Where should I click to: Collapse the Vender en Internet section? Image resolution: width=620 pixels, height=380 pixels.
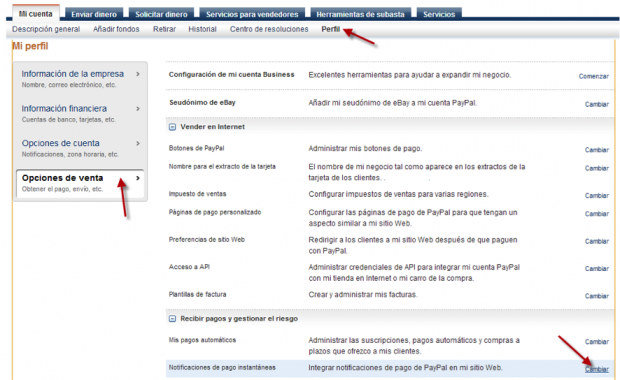172,127
